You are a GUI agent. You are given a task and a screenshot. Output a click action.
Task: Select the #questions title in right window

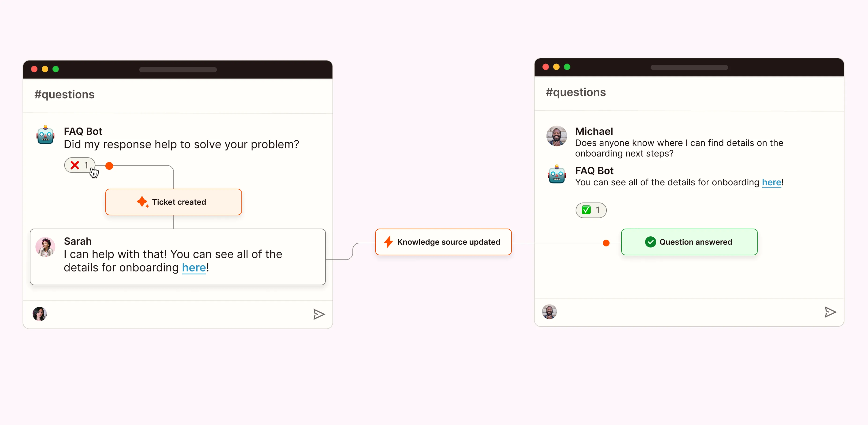point(575,92)
